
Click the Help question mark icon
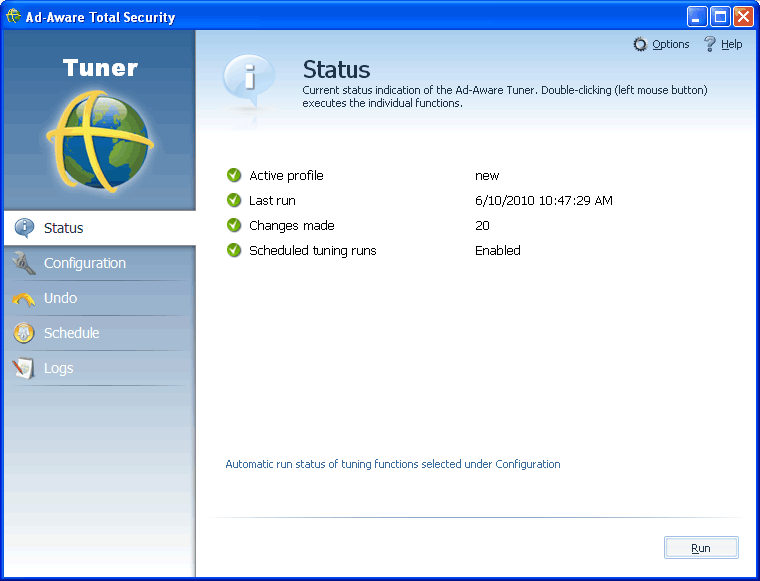[710, 44]
